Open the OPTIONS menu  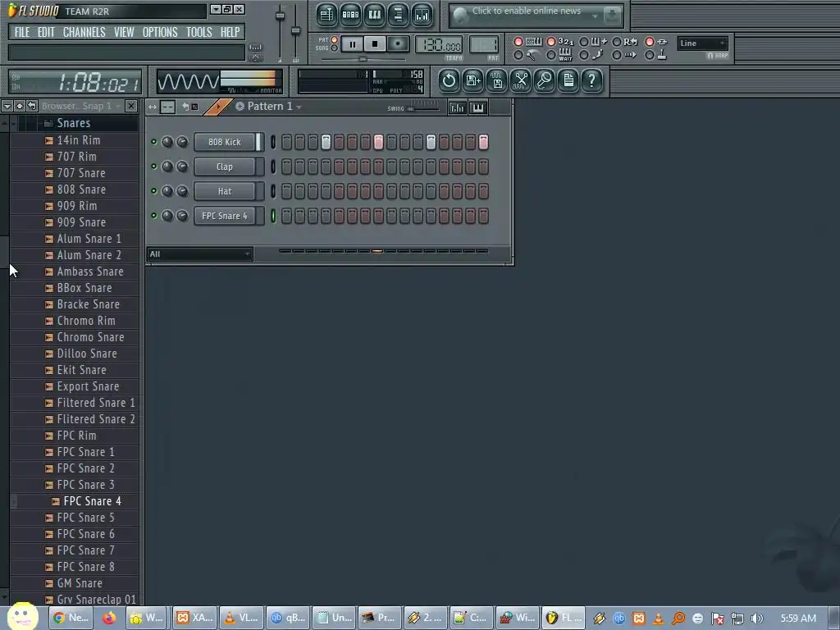point(160,32)
